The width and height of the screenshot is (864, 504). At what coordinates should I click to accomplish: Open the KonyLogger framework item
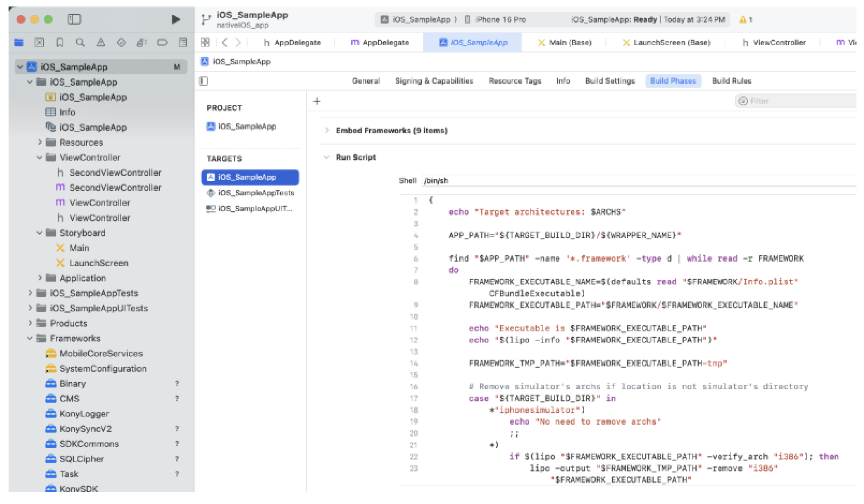[84, 414]
